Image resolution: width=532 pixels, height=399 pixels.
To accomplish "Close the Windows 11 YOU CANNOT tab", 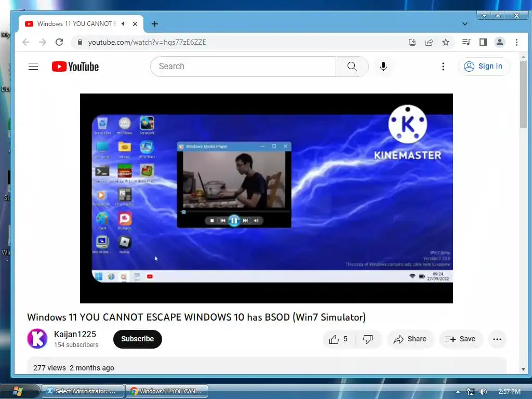I will (x=135, y=24).
